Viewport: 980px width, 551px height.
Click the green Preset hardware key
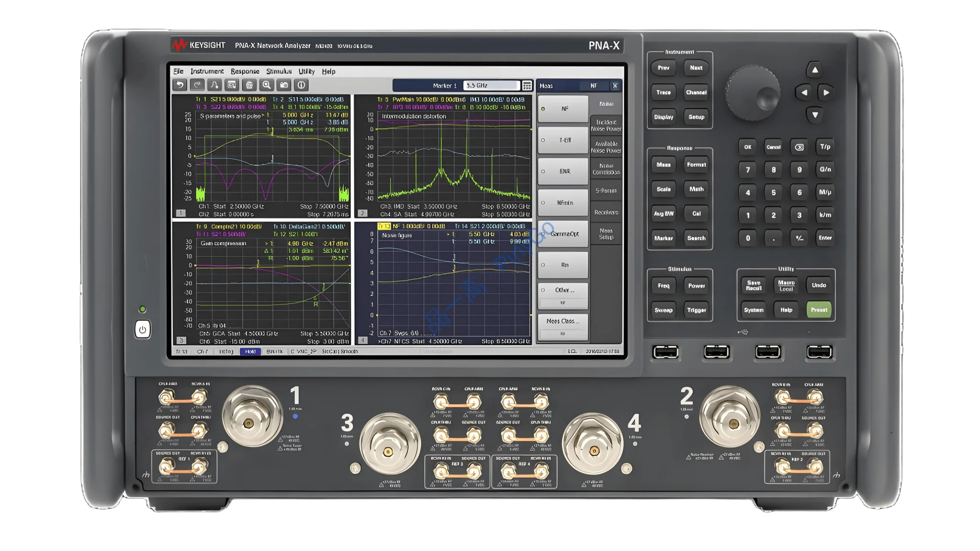click(x=819, y=310)
